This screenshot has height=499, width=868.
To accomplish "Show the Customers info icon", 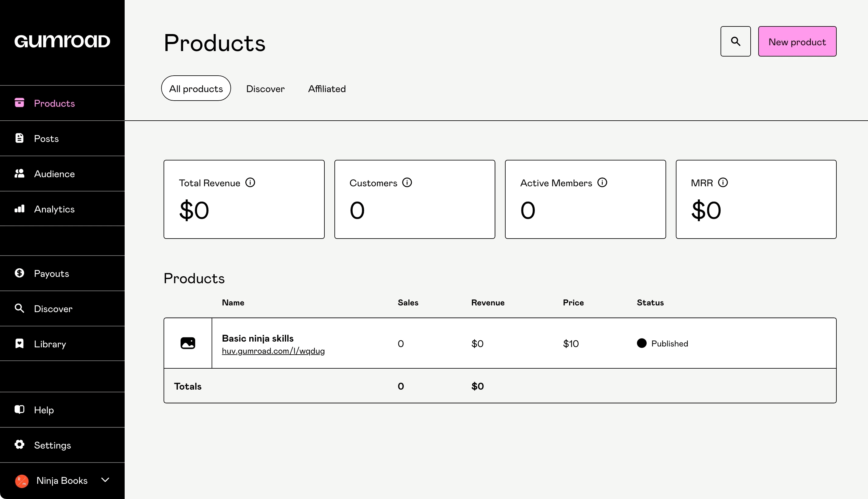I will click(407, 182).
